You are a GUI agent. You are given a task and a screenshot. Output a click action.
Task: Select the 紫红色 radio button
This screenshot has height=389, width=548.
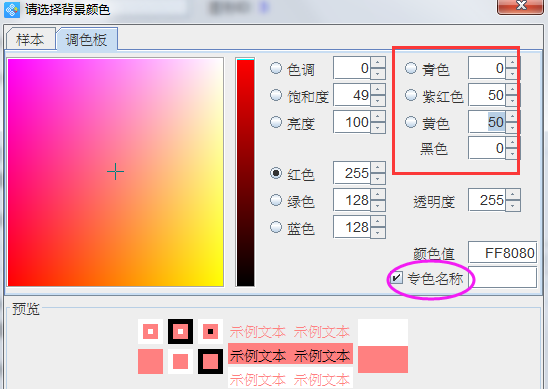coord(411,95)
